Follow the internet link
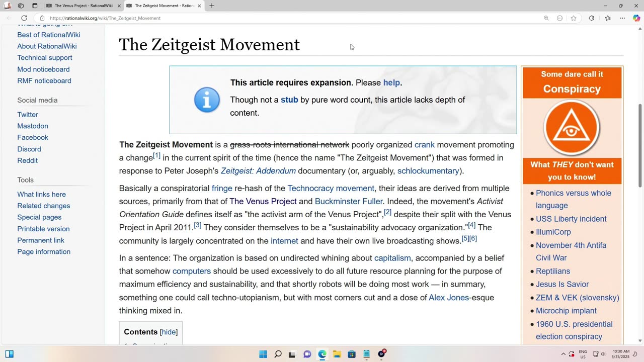 click(x=284, y=241)
